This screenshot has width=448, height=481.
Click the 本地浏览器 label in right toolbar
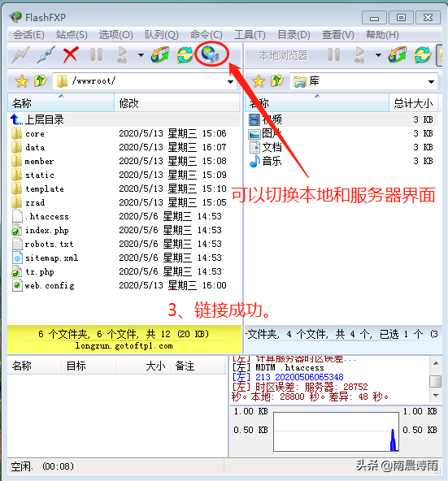(283, 55)
